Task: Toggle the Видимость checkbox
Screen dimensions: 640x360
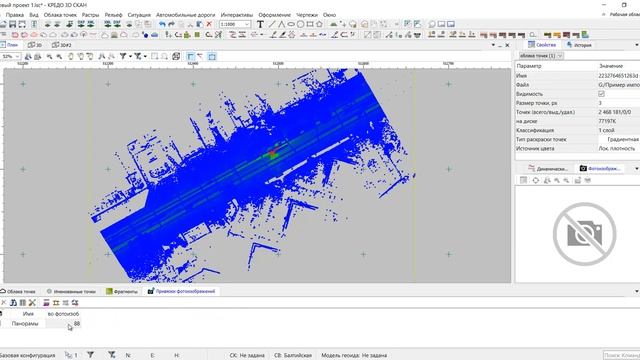Action: pyautogui.click(x=601, y=94)
